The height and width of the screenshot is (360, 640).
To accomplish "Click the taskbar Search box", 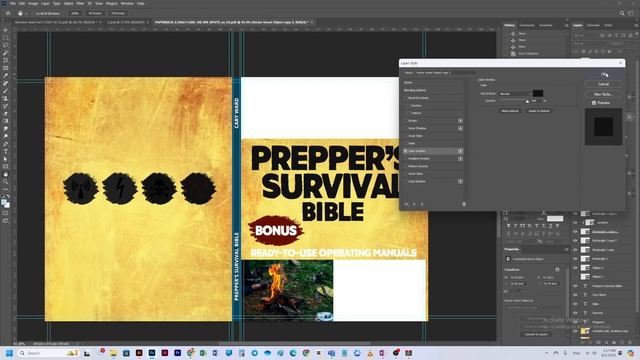I will pos(48,353).
